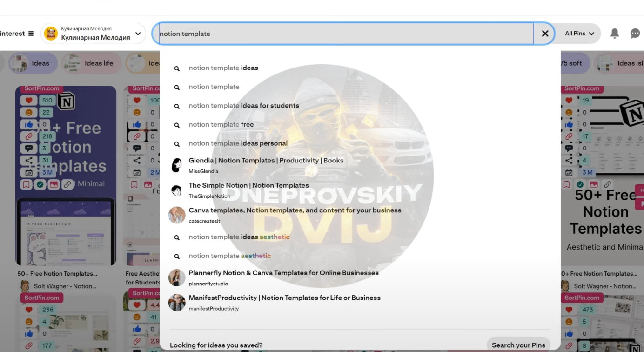This screenshot has width=644, height=352.
Task: Click share icon on the pin with 19 hearts
Action: click(x=569, y=160)
